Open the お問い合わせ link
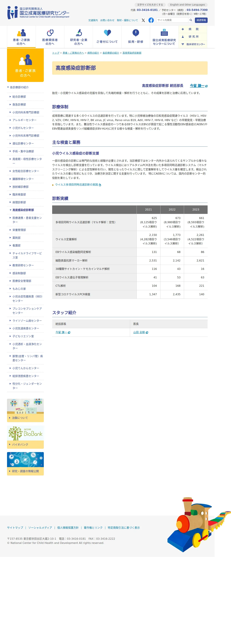Image resolution: width=231 pixels, height=644 pixels. (107, 20)
